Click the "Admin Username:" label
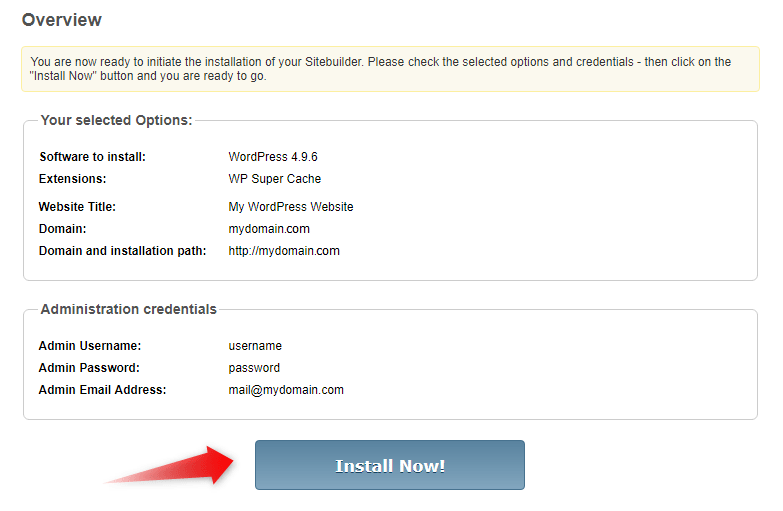 coord(90,346)
